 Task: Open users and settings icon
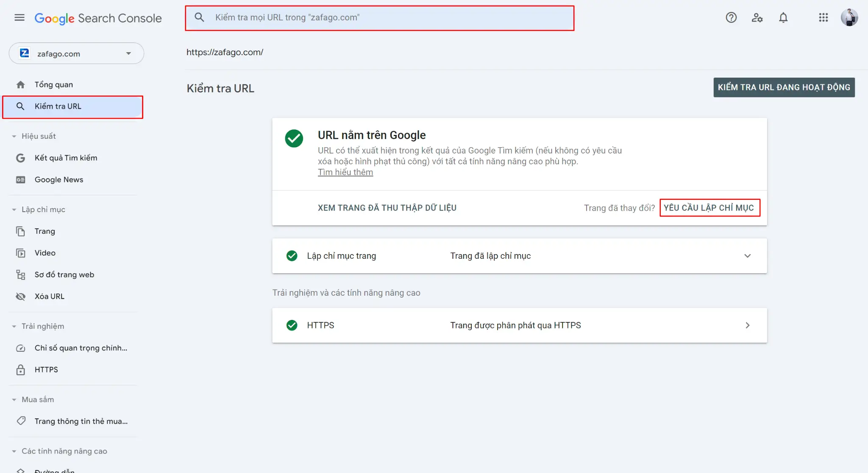tap(757, 17)
